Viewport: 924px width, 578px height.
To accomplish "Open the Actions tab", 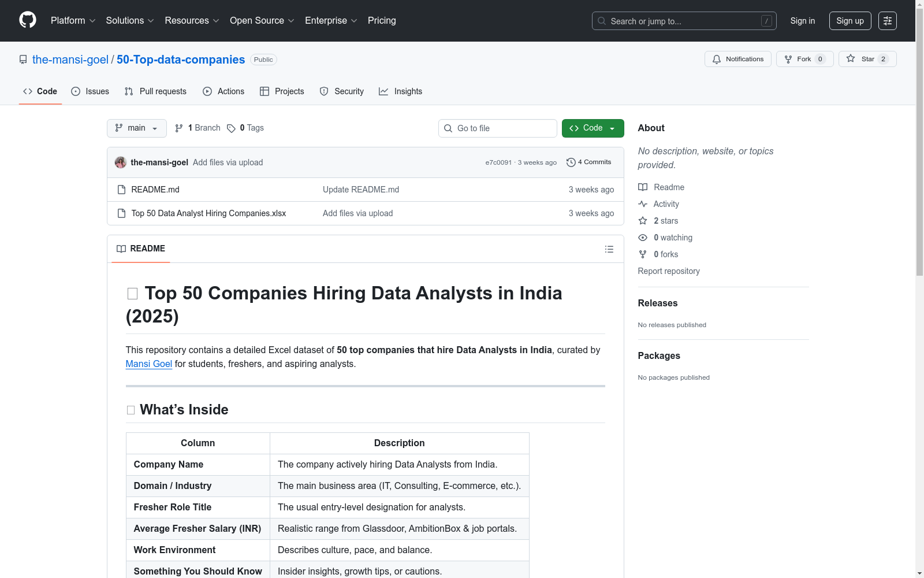I will click(x=223, y=91).
